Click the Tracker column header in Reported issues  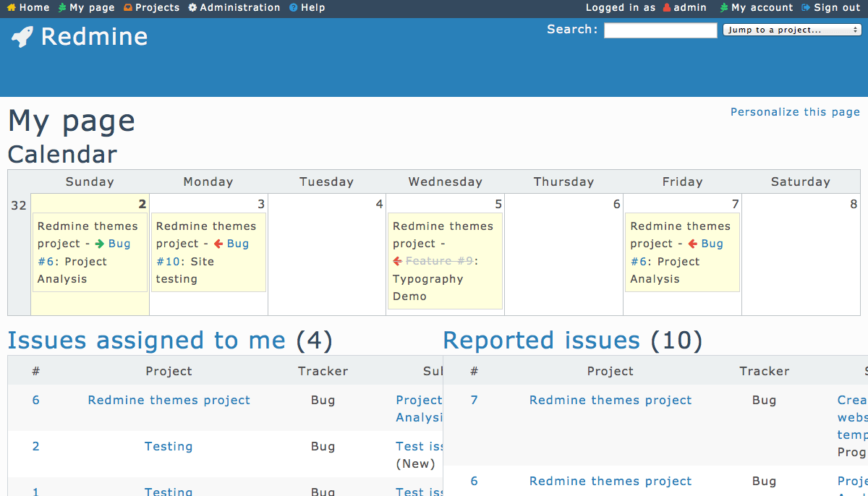765,371
